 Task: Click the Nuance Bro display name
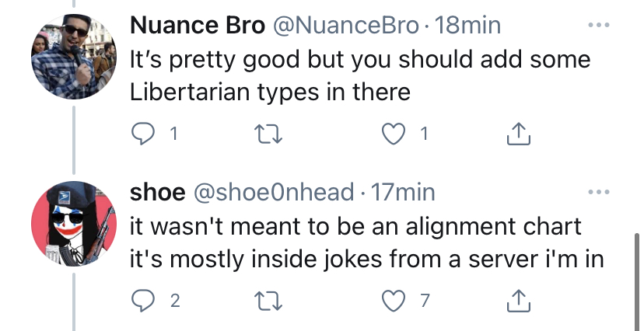tap(198, 26)
